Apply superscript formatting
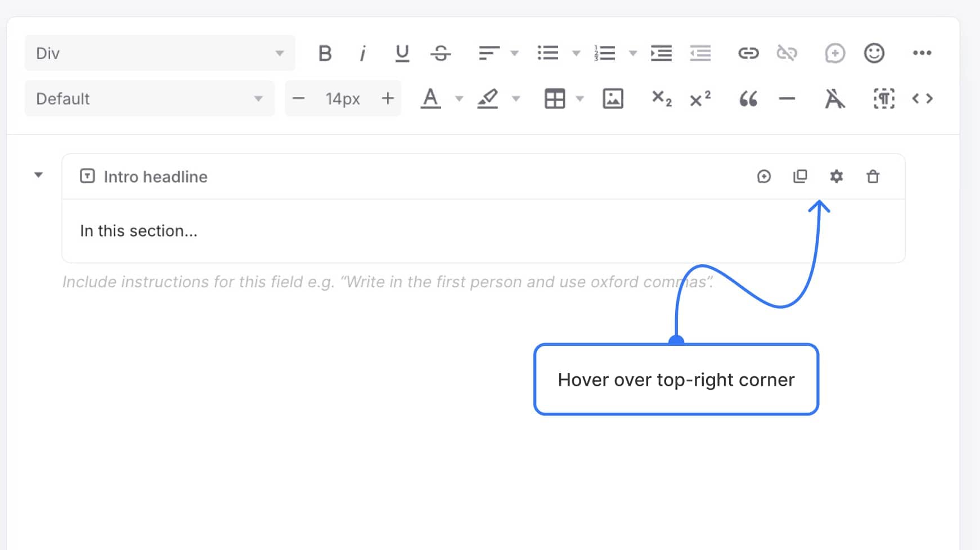 [x=700, y=98]
